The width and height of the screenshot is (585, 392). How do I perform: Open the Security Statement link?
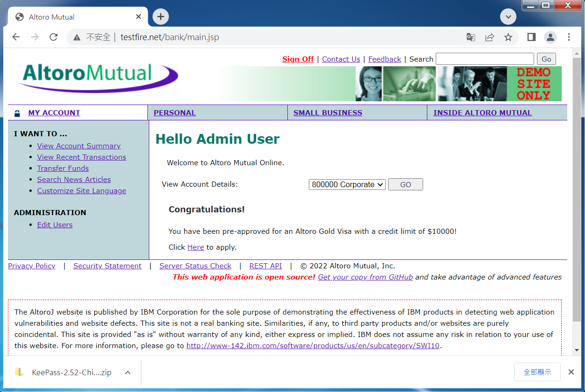coord(107,266)
